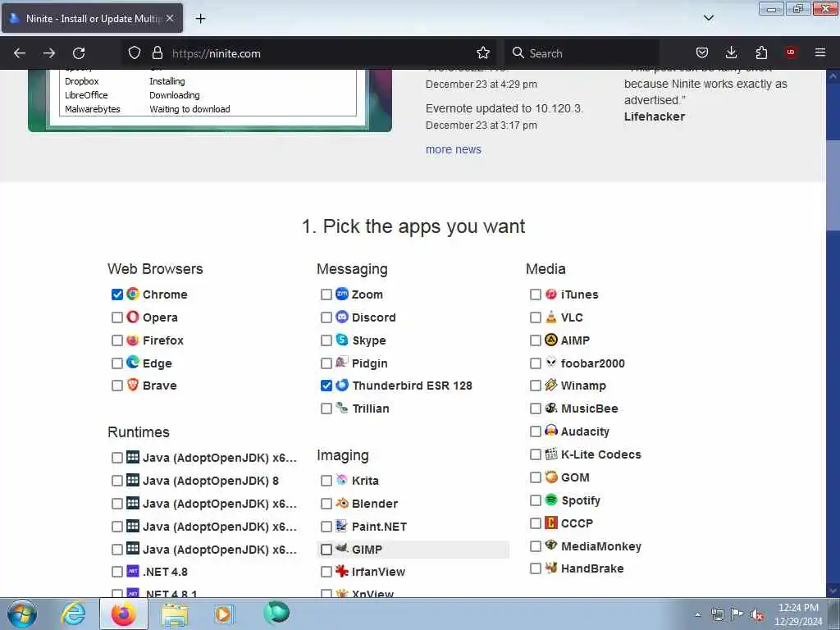Viewport: 840px width, 630px height.
Task: Check the Krita checkbox
Action: (x=326, y=481)
